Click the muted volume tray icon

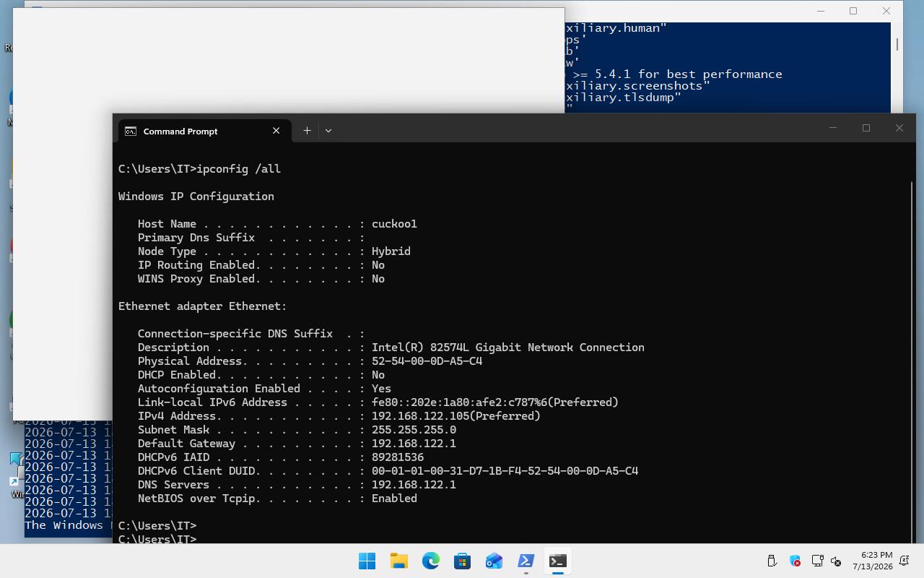[x=836, y=561]
